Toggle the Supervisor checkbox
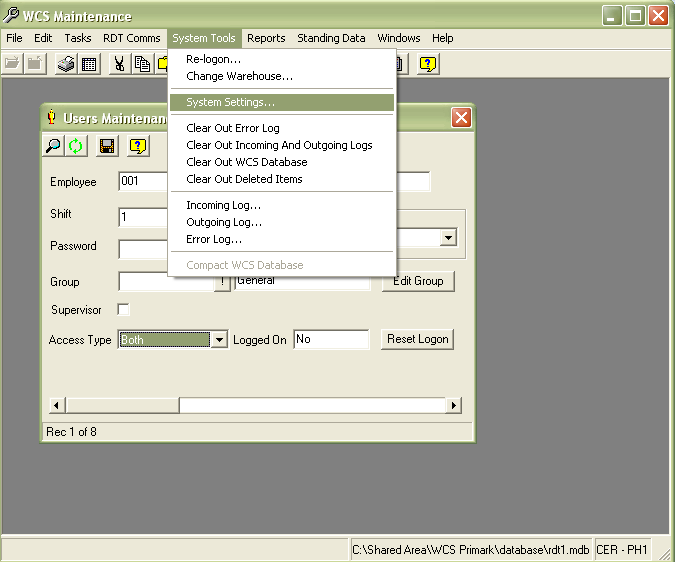This screenshot has height=562, width=675. (123, 309)
